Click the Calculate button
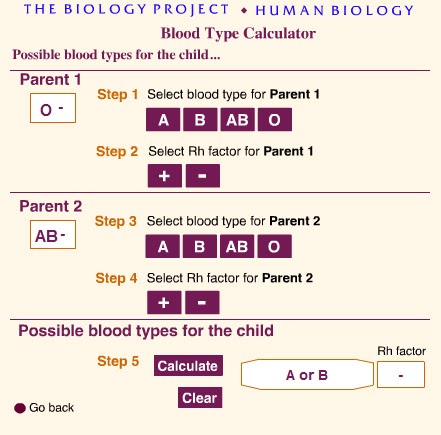 click(x=188, y=366)
